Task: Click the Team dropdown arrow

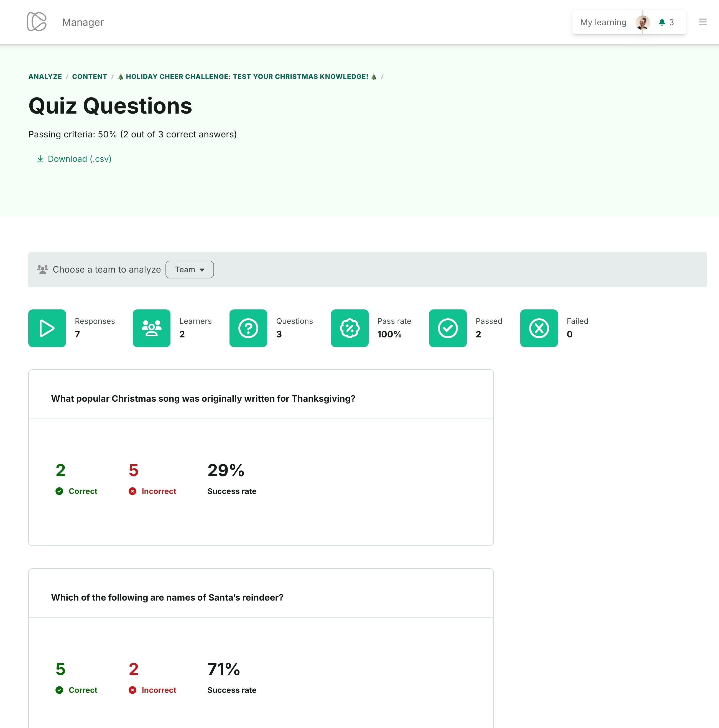Action: tap(202, 270)
